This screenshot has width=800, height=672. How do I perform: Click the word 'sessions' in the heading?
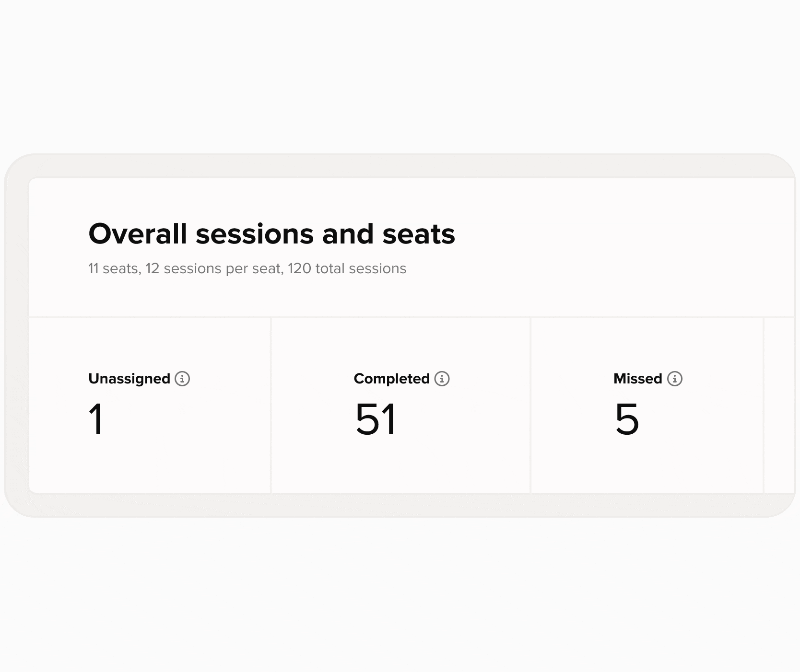[x=254, y=234]
